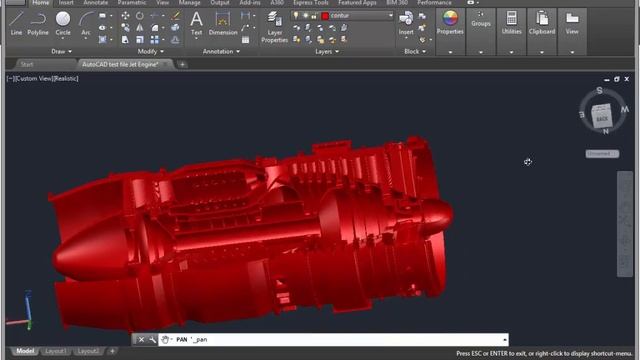The height and width of the screenshot is (360, 640).
Task: Select the Rectangle draw tool
Action: click(x=102, y=16)
